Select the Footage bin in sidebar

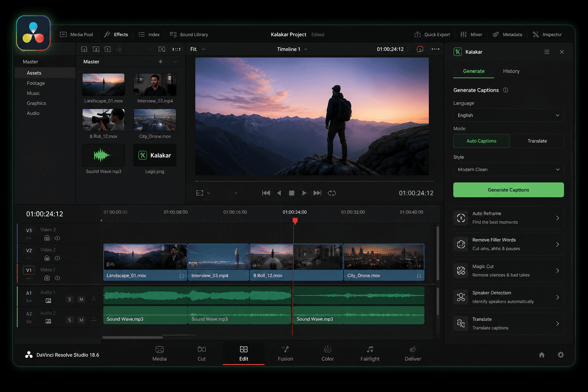pos(36,83)
